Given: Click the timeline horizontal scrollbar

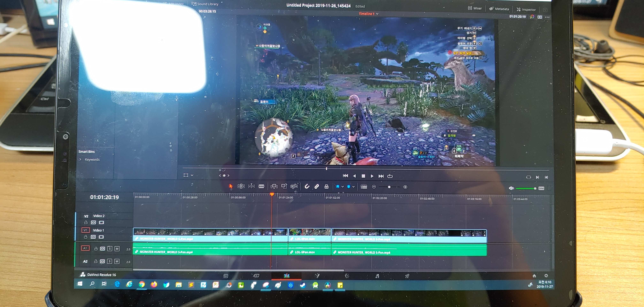Looking at the screenshot, I should pos(238,270).
